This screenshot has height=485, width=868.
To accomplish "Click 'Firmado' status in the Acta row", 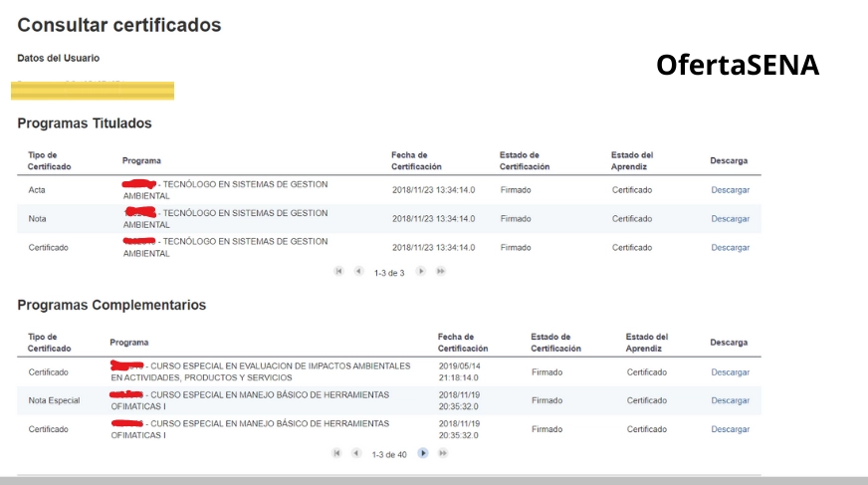I will pos(516,190).
